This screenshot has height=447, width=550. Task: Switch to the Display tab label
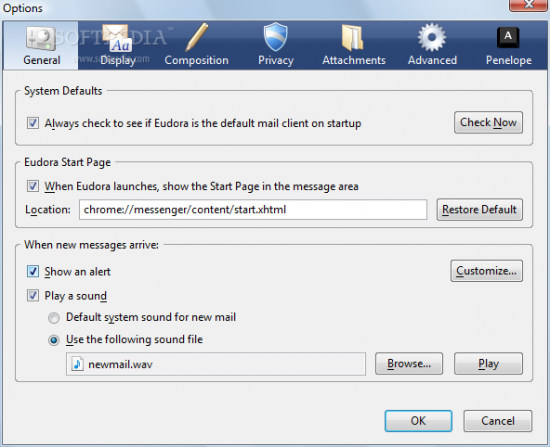coord(118,60)
